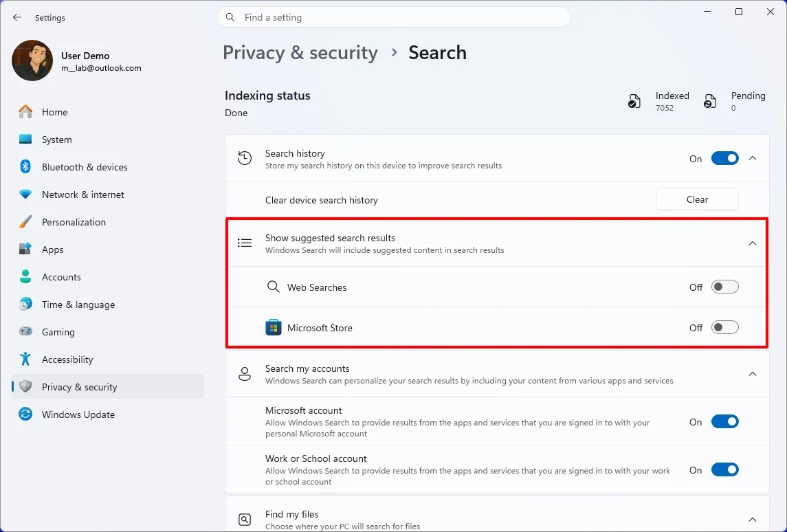Image resolution: width=787 pixels, height=532 pixels.
Task: Click the back arrow icon
Action: (17, 18)
